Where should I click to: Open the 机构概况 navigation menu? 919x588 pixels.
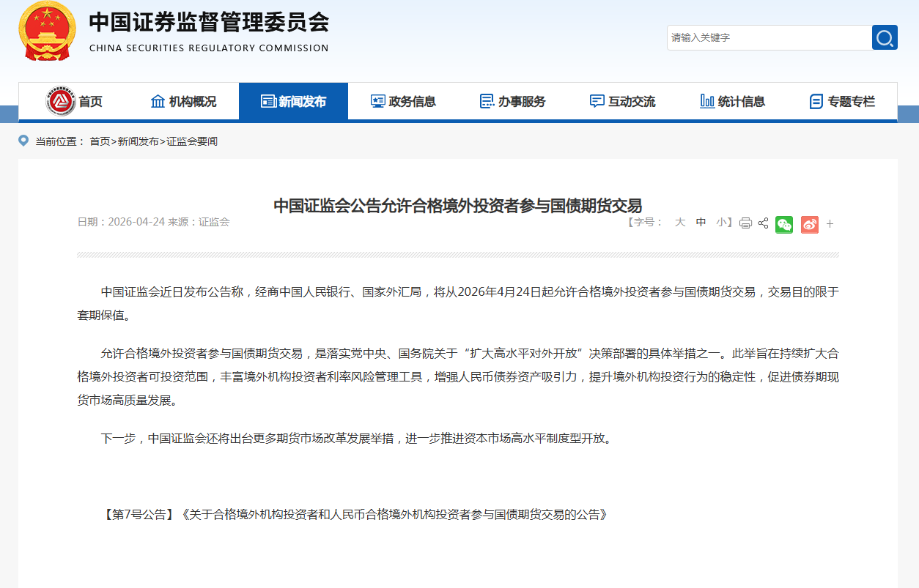point(183,102)
